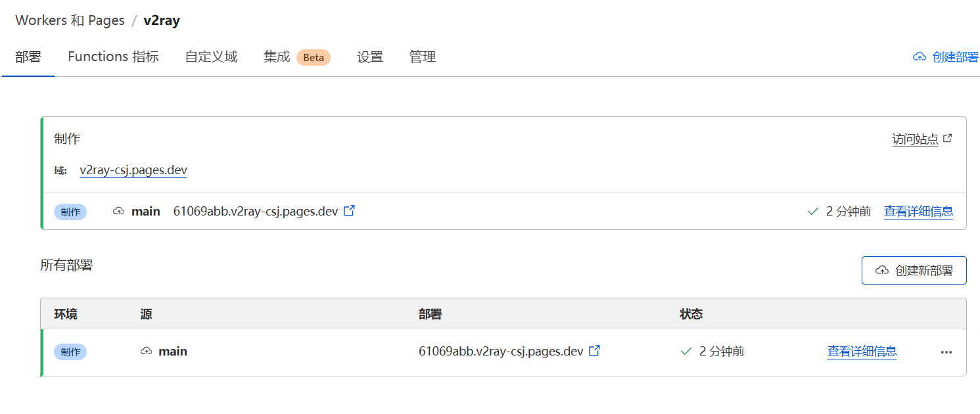Click 查看详细信息 in the deployments table row

point(862,352)
